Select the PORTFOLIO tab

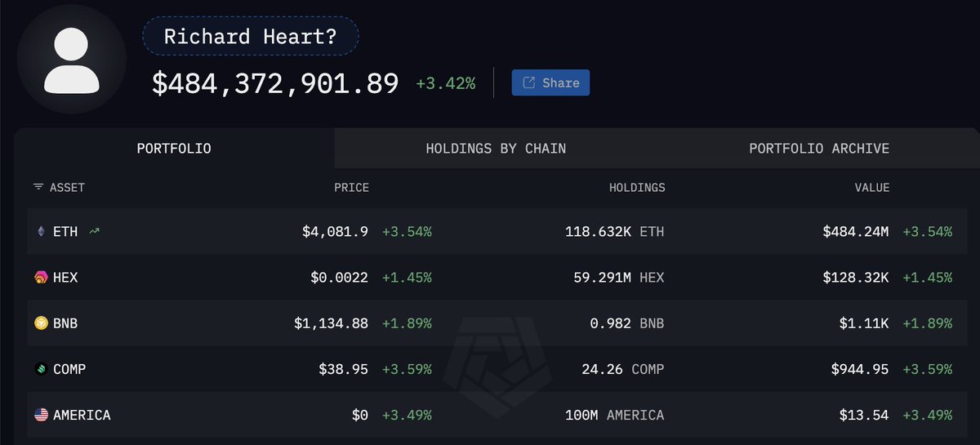(x=174, y=149)
